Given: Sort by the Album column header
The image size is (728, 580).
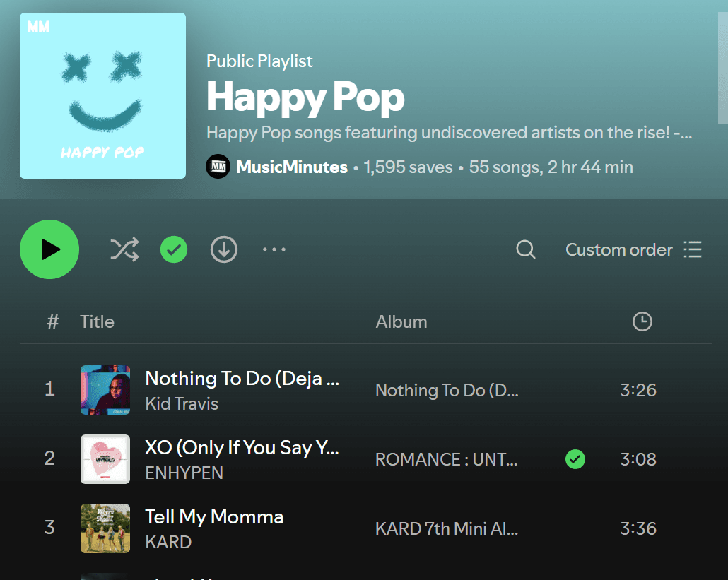Looking at the screenshot, I should 401,321.
